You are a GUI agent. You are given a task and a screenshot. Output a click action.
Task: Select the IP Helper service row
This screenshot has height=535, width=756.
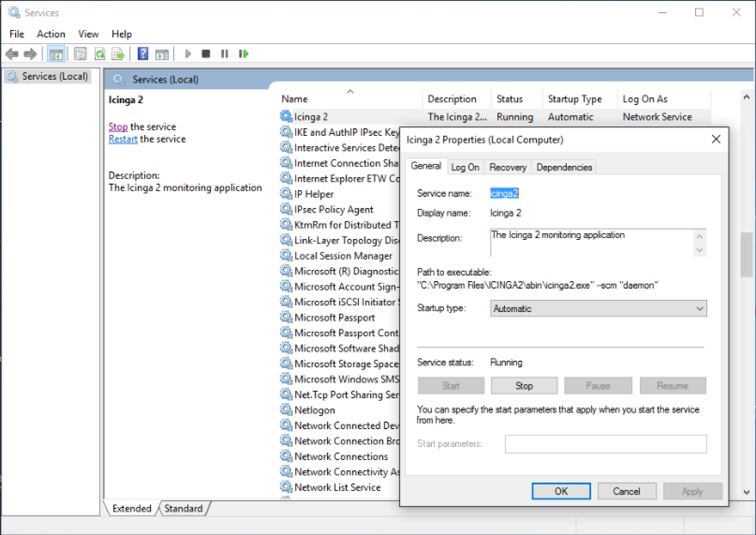[340, 194]
